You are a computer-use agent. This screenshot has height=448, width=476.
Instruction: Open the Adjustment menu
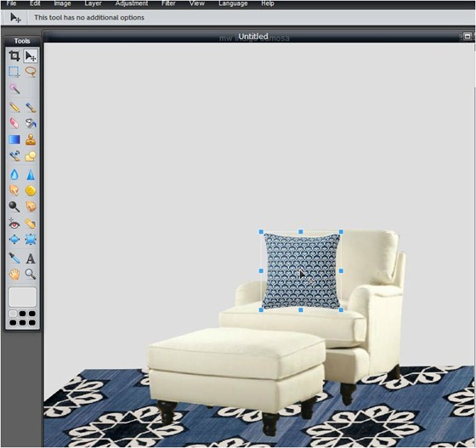132,3
